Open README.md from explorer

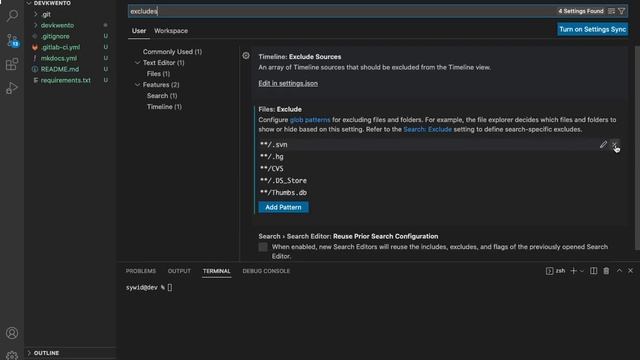[x=60, y=69]
